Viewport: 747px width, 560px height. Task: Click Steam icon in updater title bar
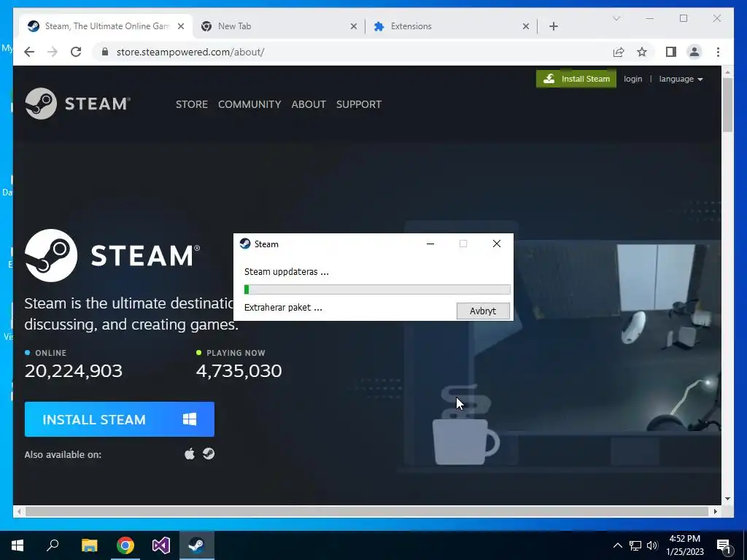pyautogui.click(x=245, y=244)
